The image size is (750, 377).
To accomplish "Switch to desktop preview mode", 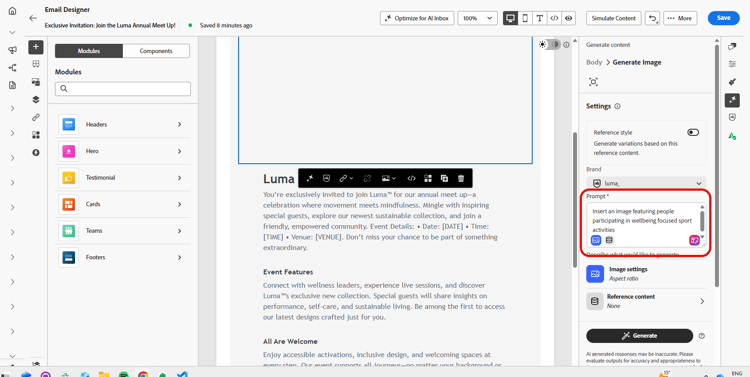I will point(510,18).
